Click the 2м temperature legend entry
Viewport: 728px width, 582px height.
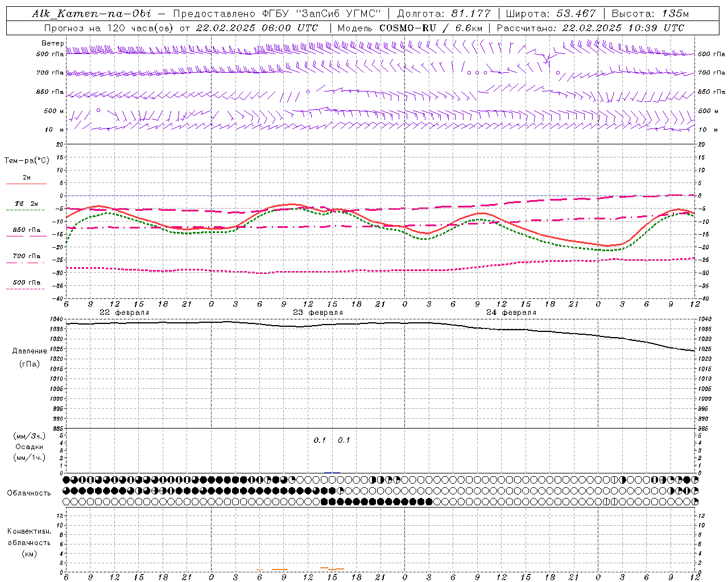pyautogui.click(x=27, y=177)
